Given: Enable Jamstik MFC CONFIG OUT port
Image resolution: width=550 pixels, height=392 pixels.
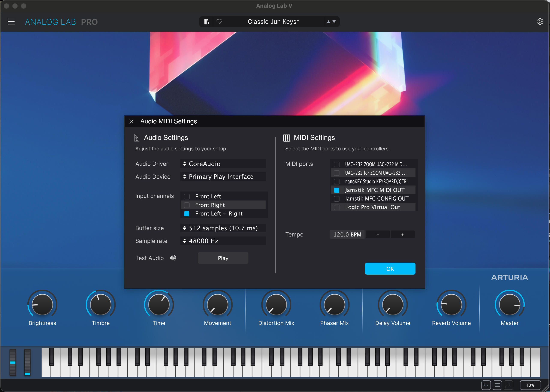Looking at the screenshot, I should pyautogui.click(x=337, y=199).
